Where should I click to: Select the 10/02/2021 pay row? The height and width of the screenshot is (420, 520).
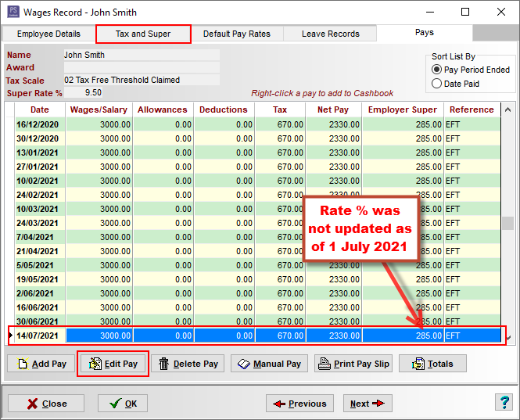click(258, 181)
